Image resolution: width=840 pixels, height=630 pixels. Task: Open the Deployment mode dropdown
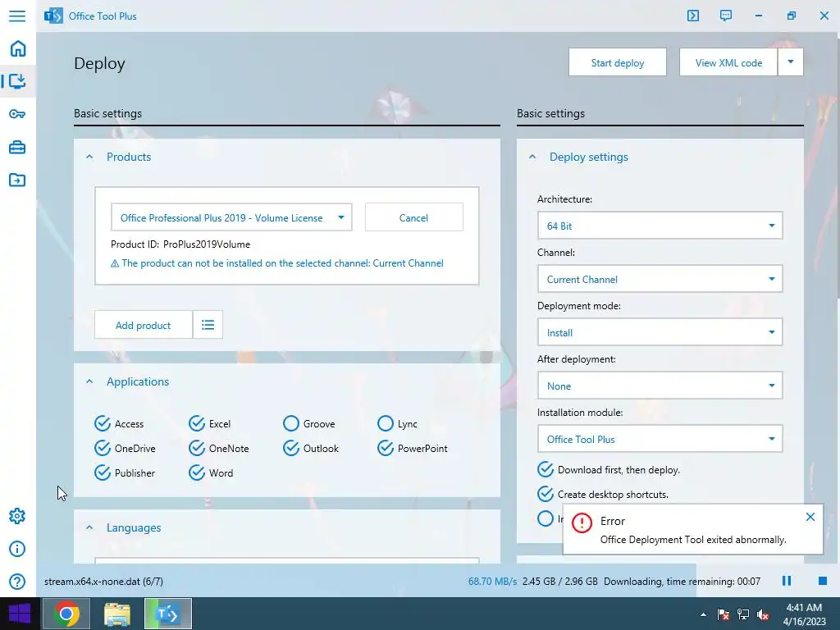click(x=660, y=332)
